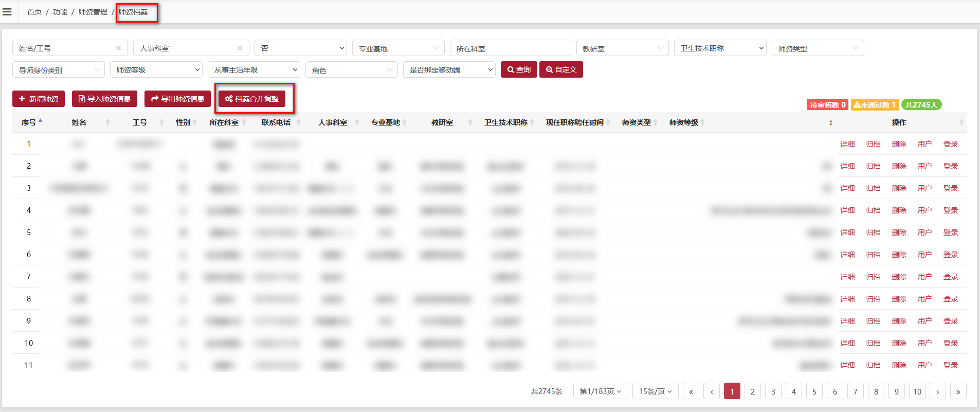
Task: Go to previous page arrow
Action: pyautogui.click(x=712, y=391)
